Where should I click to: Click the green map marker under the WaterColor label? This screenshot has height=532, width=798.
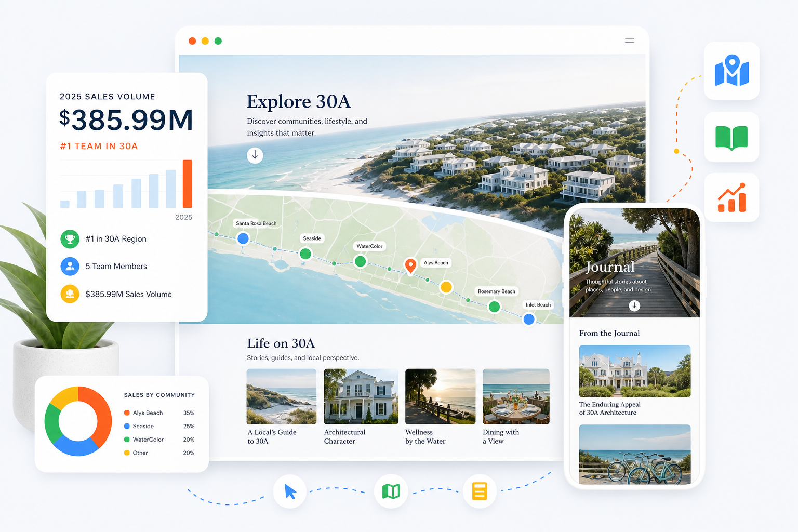(x=360, y=261)
